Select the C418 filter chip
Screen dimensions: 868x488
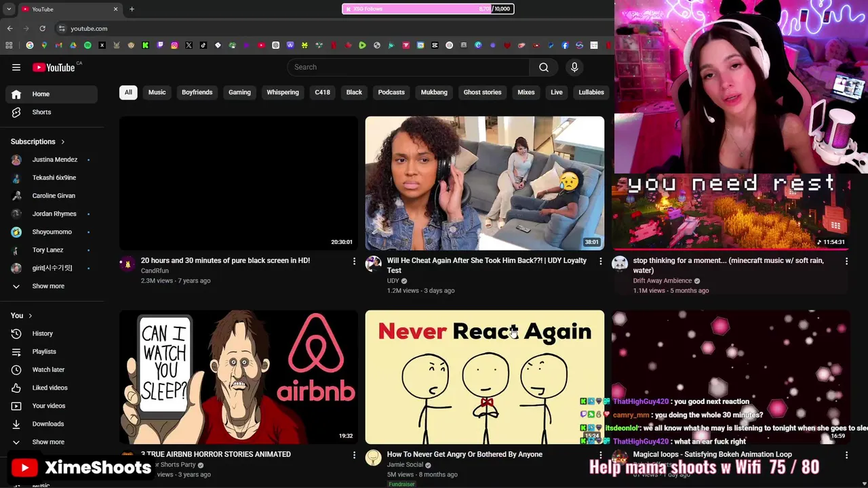(322, 92)
